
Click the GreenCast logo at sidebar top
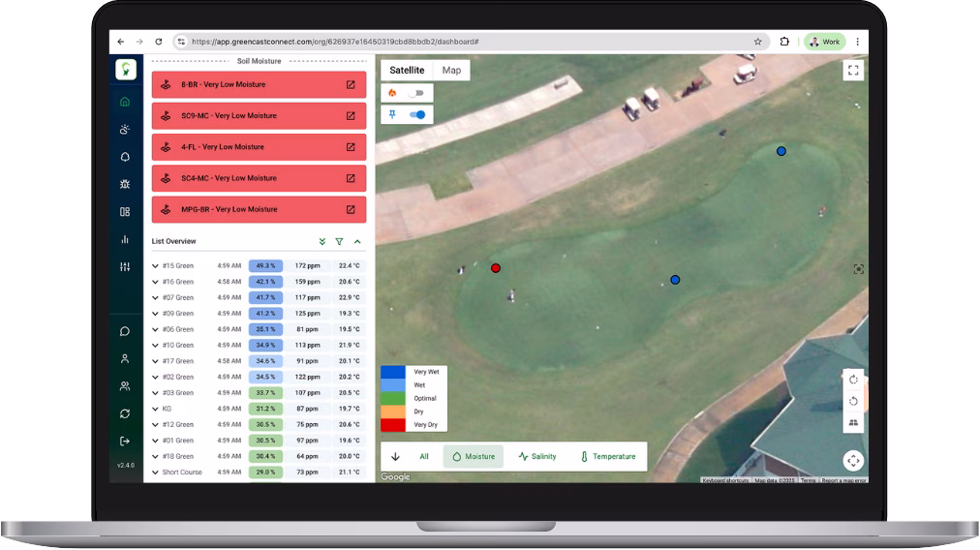pyautogui.click(x=126, y=69)
